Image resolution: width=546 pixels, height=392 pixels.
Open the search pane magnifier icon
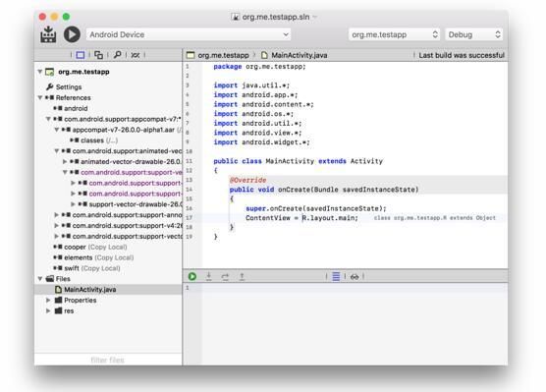[x=117, y=55]
